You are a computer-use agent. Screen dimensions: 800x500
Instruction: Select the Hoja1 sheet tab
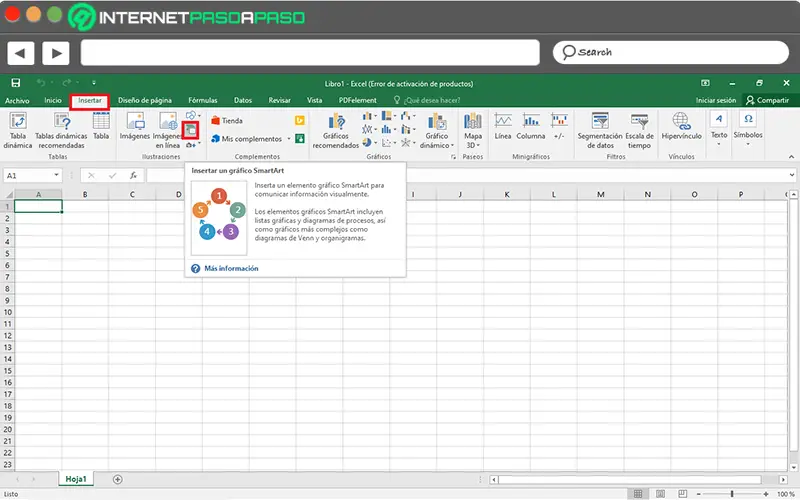click(x=76, y=479)
